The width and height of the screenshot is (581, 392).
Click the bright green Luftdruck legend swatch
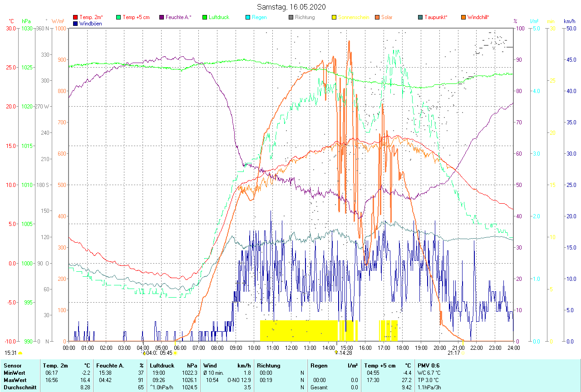(x=205, y=17)
